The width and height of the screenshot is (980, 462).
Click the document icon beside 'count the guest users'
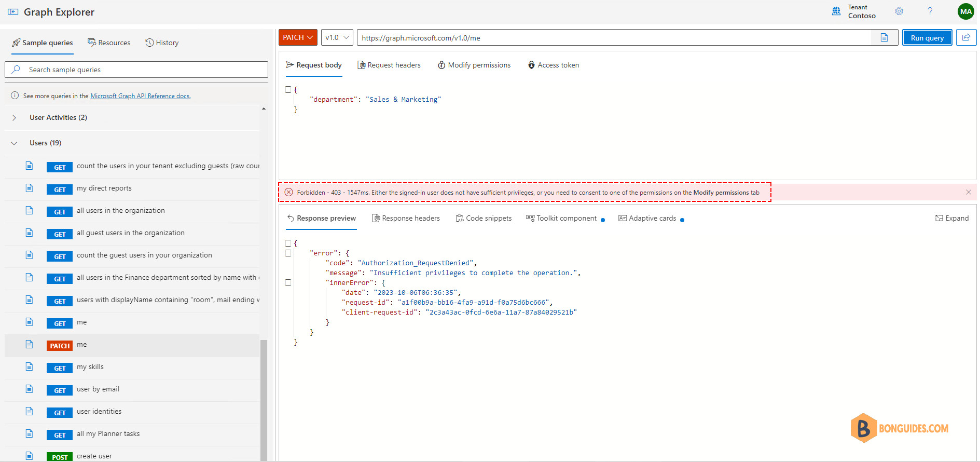coord(29,255)
